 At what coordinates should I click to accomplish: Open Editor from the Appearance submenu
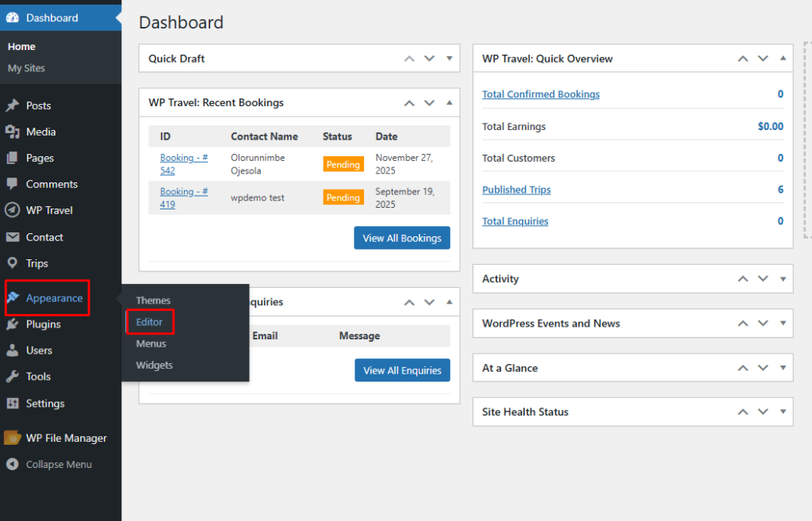pos(149,322)
